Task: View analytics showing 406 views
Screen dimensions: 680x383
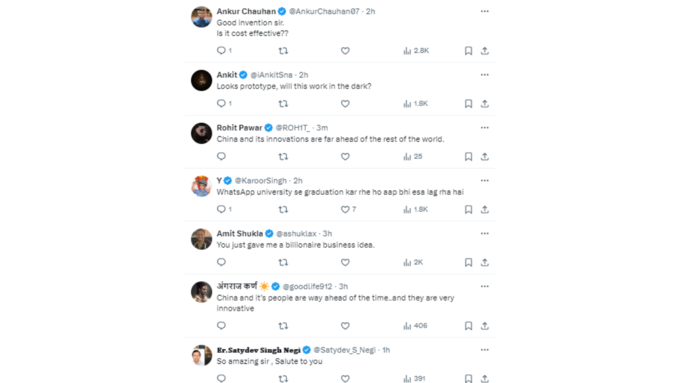Action: click(415, 326)
